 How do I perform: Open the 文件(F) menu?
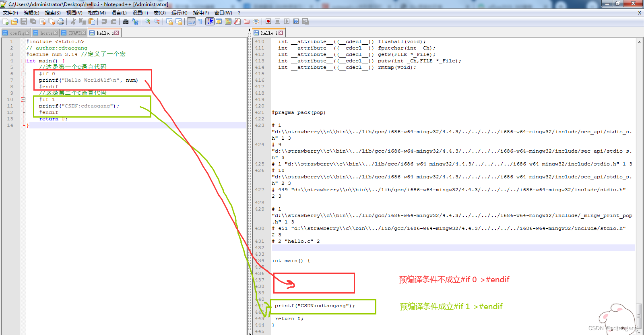click(10, 13)
